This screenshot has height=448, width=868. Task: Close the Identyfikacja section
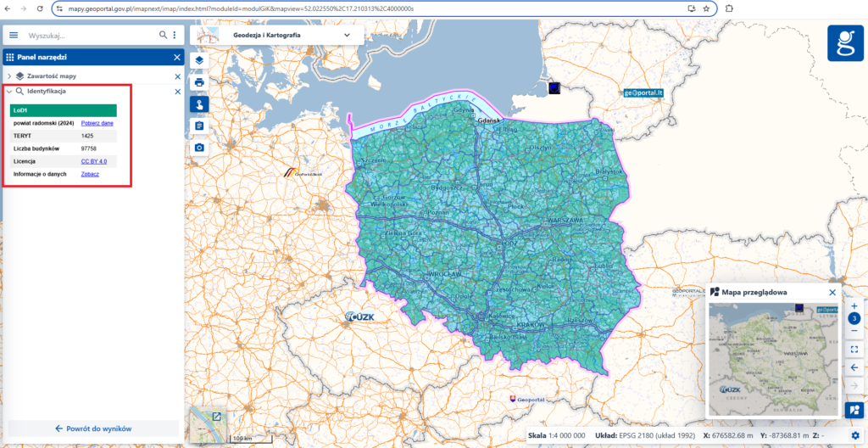click(x=178, y=92)
